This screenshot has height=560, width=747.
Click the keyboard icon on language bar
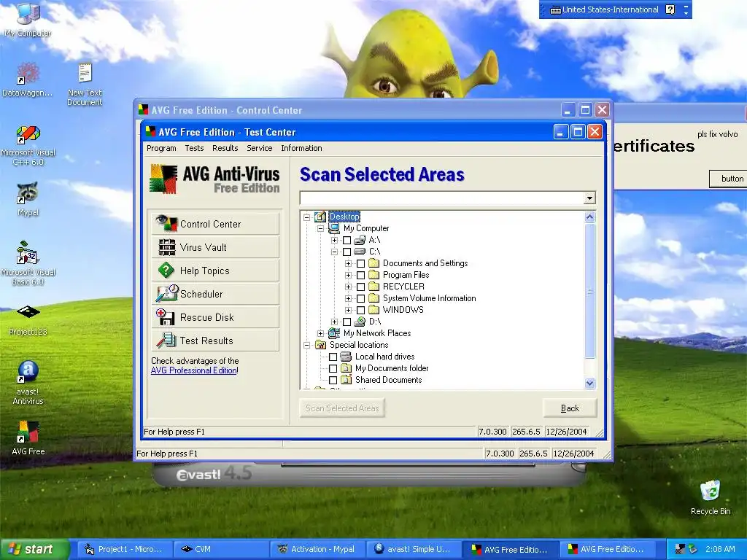(x=555, y=10)
